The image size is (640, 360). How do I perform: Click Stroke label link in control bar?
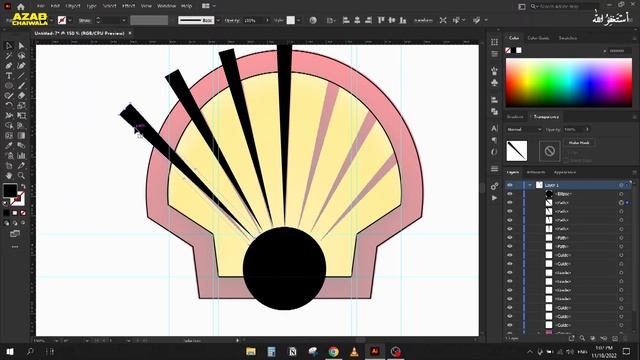84,20
